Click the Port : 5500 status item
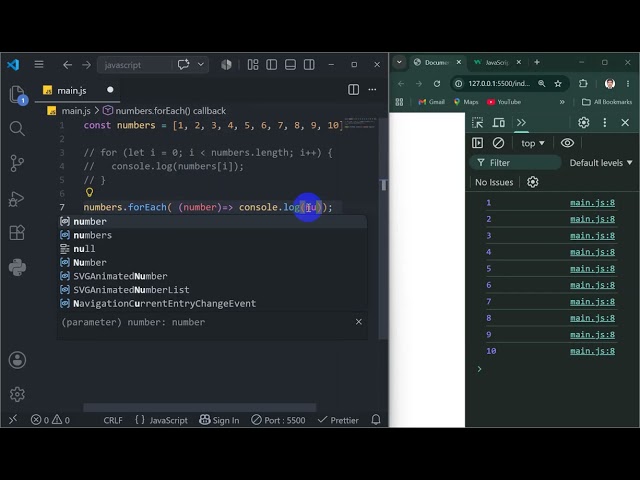Viewport: 640px width, 480px height. 278,420
